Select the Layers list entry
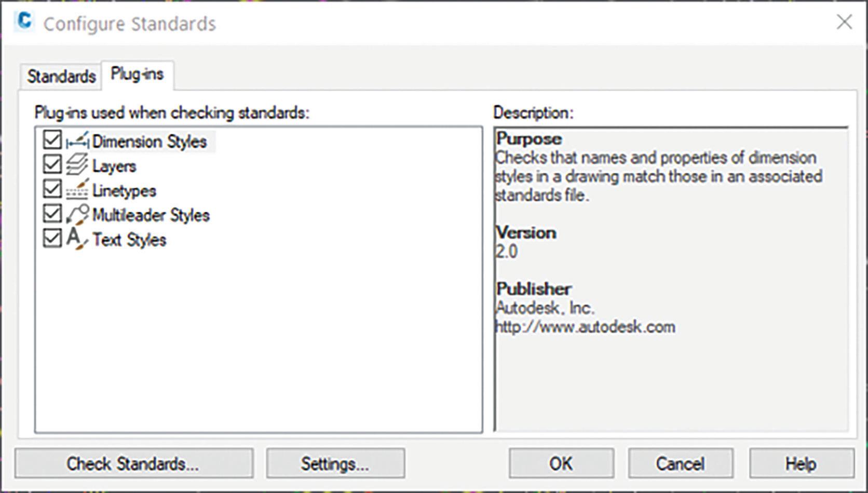 [x=114, y=166]
